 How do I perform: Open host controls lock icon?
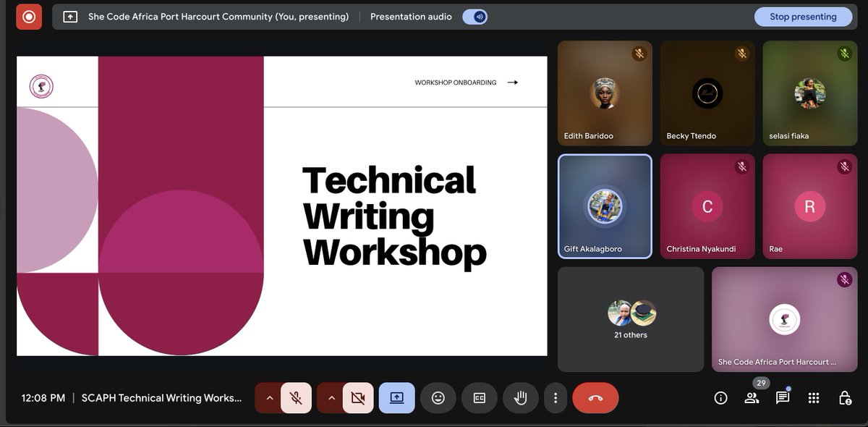[845, 398]
